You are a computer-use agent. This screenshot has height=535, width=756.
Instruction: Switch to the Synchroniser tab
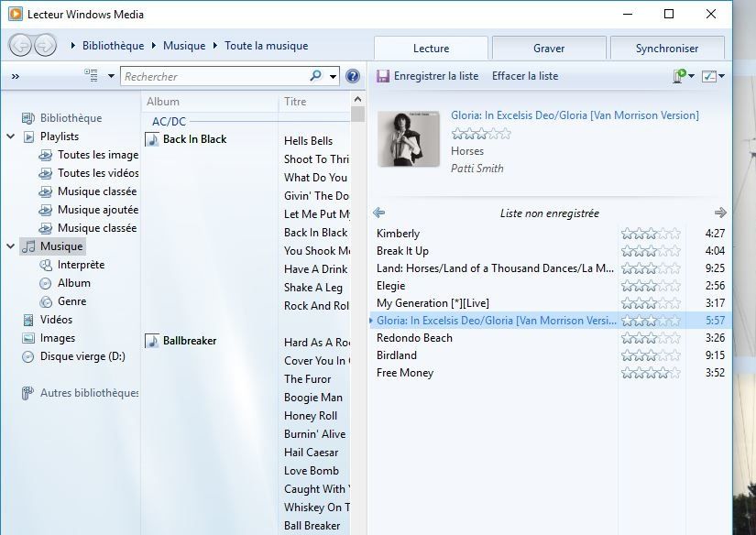click(x=668, y=47)
